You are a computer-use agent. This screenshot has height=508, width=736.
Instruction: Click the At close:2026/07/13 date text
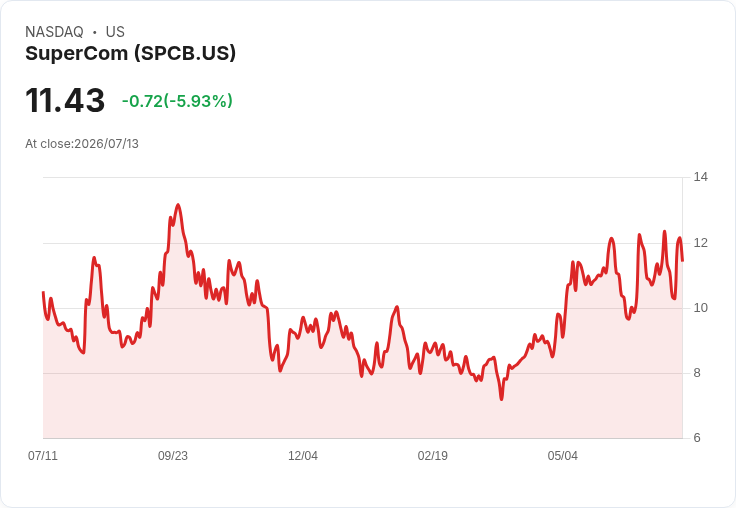click(82, 144)
